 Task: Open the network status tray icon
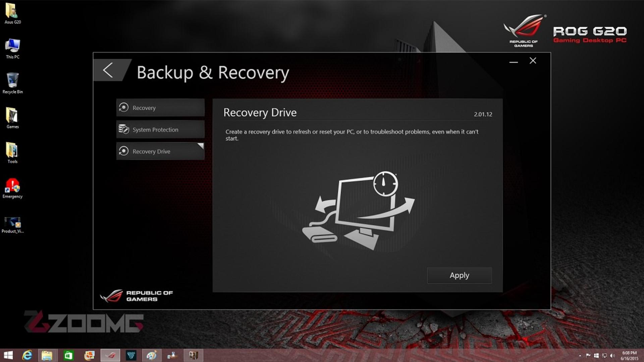pos(604,356)
